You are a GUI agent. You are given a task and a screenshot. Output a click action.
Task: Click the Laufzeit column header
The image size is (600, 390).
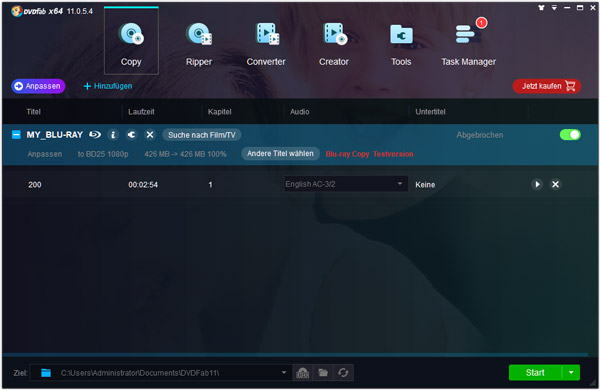tap(141, 112)
